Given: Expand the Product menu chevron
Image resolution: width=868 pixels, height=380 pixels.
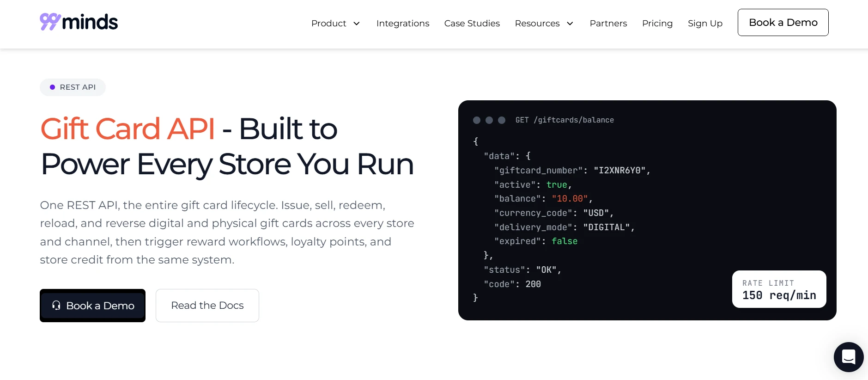Looking at the screenshot, I should coord(357,24).
